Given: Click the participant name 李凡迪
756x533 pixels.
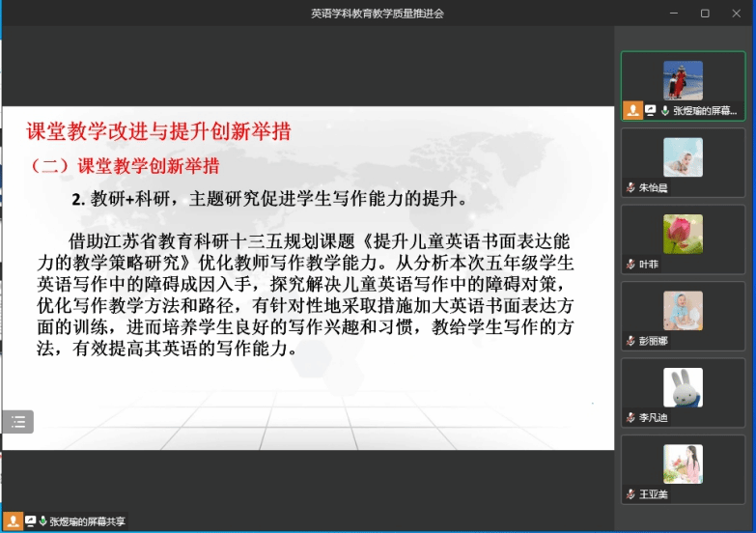Looking at the screenshot, I should pos(654,418).
